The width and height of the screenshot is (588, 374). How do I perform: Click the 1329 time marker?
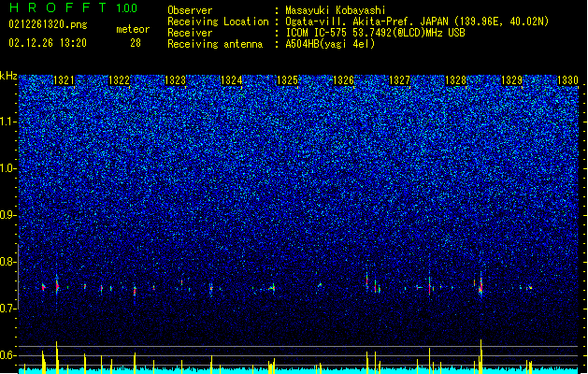[x=512, y=80]
